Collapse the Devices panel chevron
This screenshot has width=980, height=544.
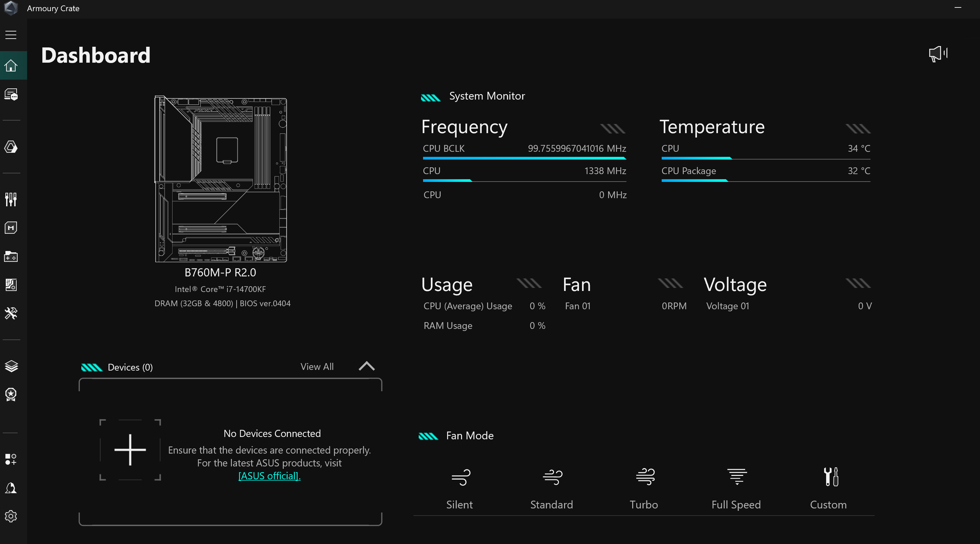pos(367,366)
